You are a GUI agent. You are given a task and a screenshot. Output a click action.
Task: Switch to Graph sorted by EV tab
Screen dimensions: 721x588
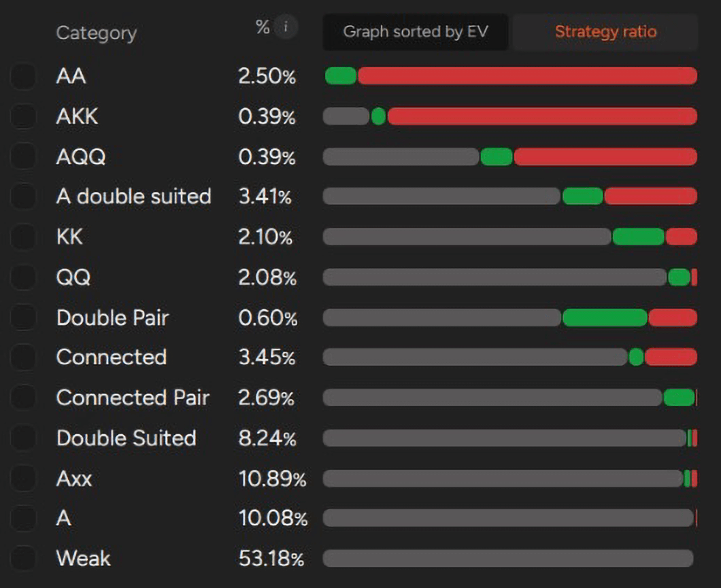[415, 31]
